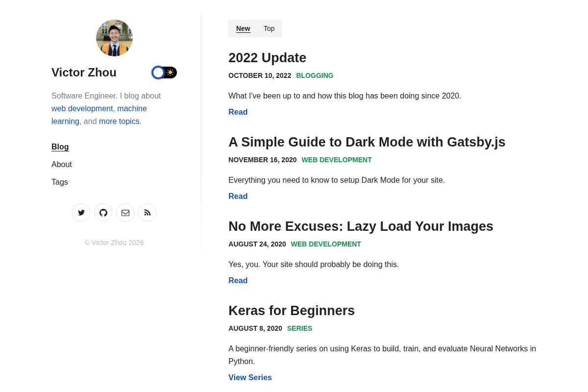
Task: Open the Tags page
Action: [x=60, y=182]
